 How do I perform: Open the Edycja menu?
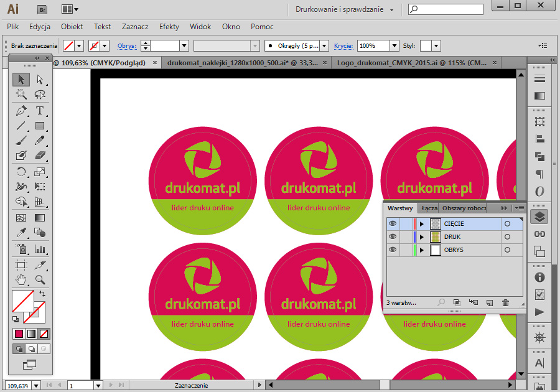[40, 27]
